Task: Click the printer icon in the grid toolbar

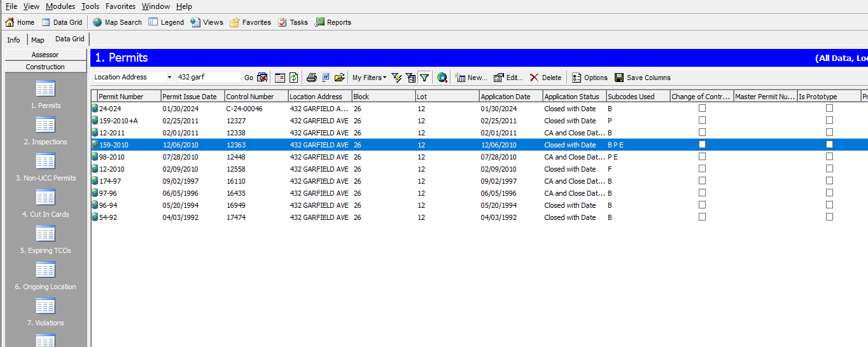Action: [x=311, y=78]
